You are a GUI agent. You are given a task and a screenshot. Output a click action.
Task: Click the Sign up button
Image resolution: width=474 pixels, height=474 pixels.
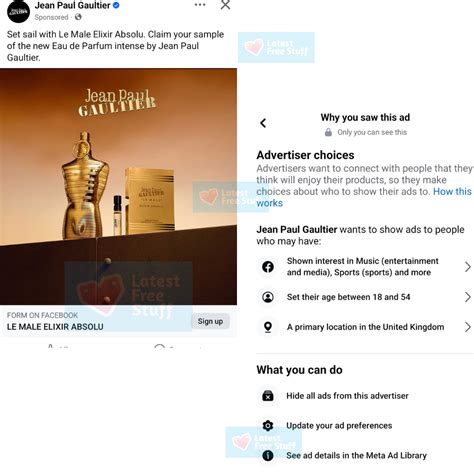tap(210, 321)
